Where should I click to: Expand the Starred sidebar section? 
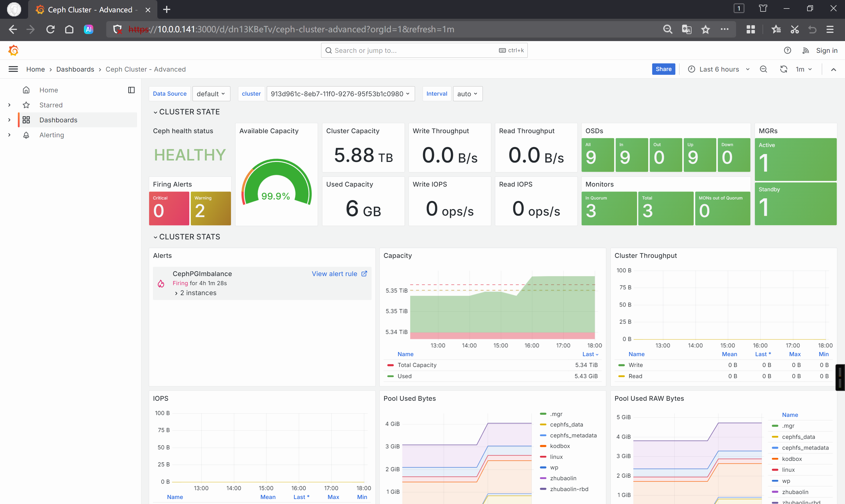(9, 105)
